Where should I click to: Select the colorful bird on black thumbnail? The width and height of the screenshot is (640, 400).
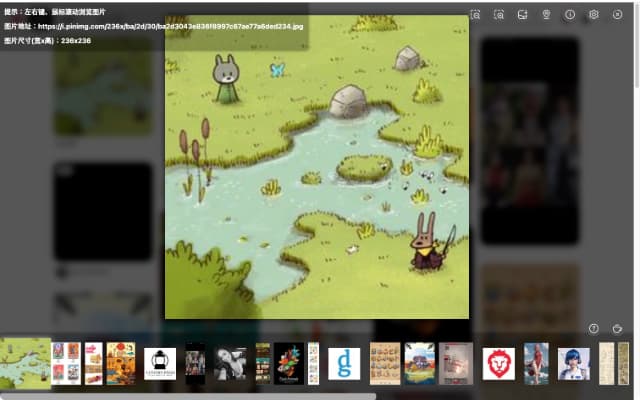coord(289,363)
